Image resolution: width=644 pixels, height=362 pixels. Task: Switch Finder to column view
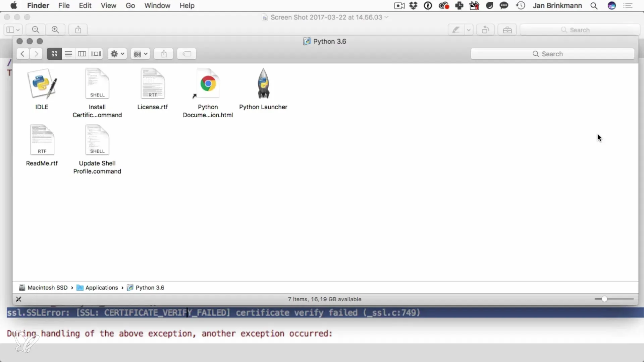tap(82, 54)
